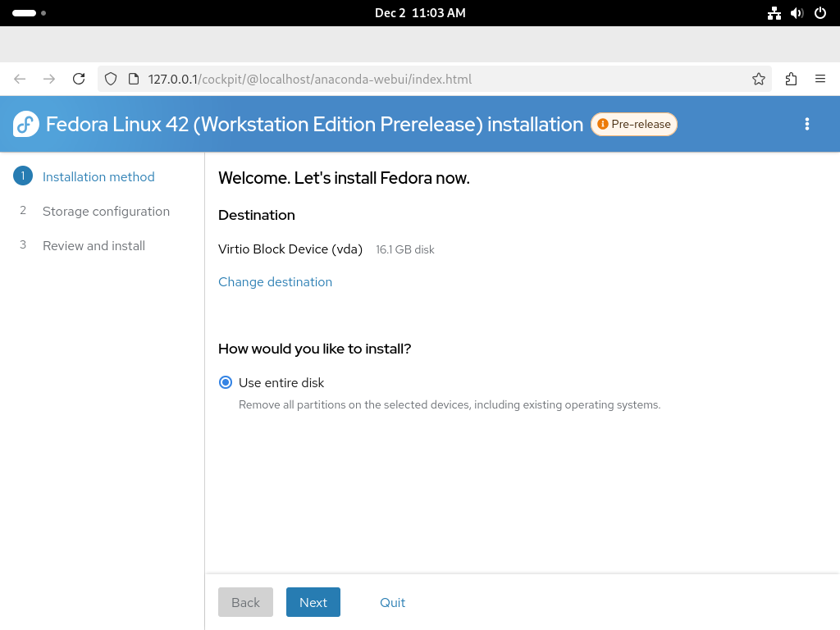This screenshot has width=840, height=630.
Task: Open the network status indicator
Action: 774,13
